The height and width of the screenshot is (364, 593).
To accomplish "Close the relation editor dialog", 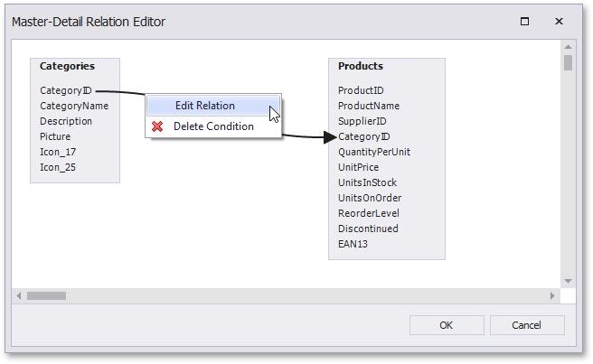I will [x=560, y=21].
